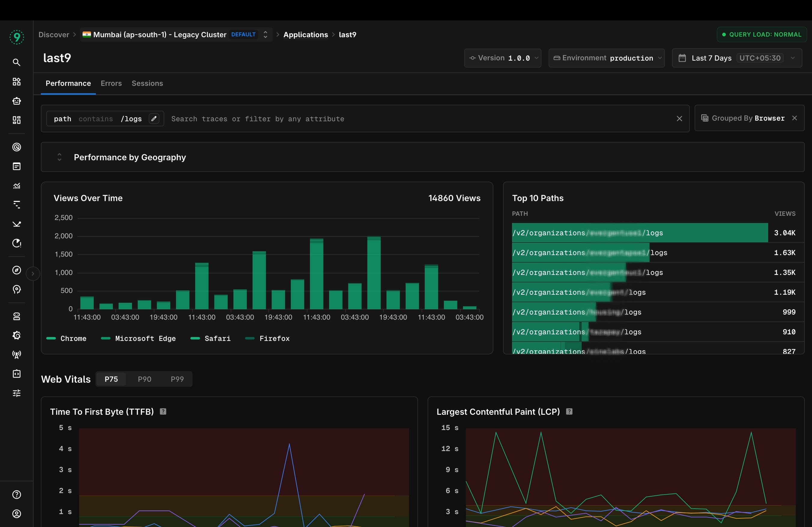Open the help question mark icon
Image resolution: width=812 pixels, height=527 pixels.
point(17,494)
